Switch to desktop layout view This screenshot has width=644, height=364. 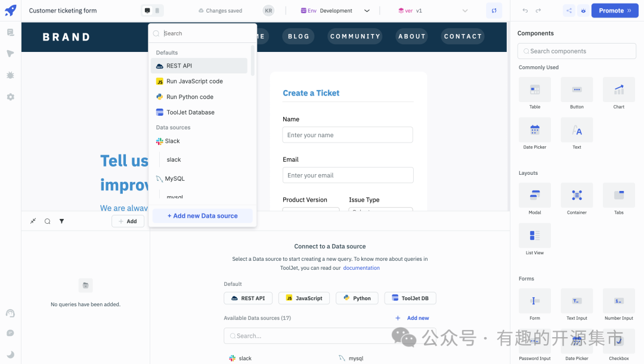click(147, 11)
